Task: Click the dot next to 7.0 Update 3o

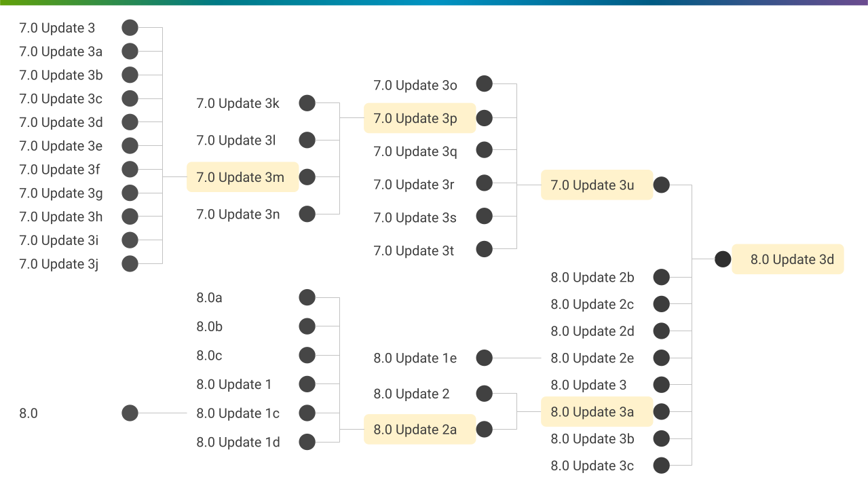Action: [x=484, y=83]
